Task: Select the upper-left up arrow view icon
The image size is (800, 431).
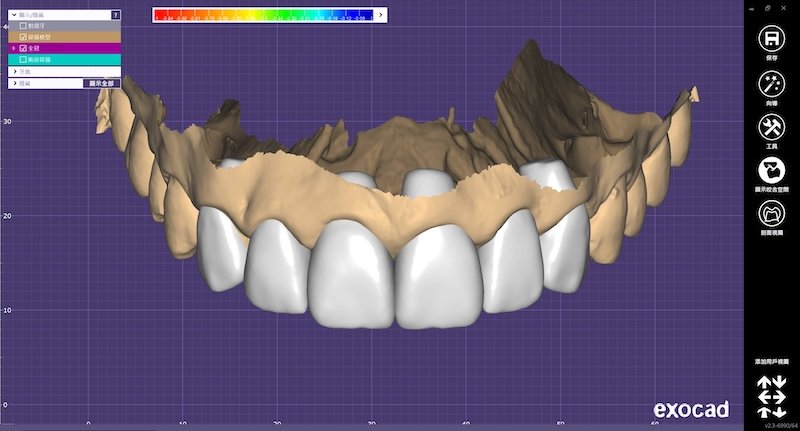Action: 764,382
